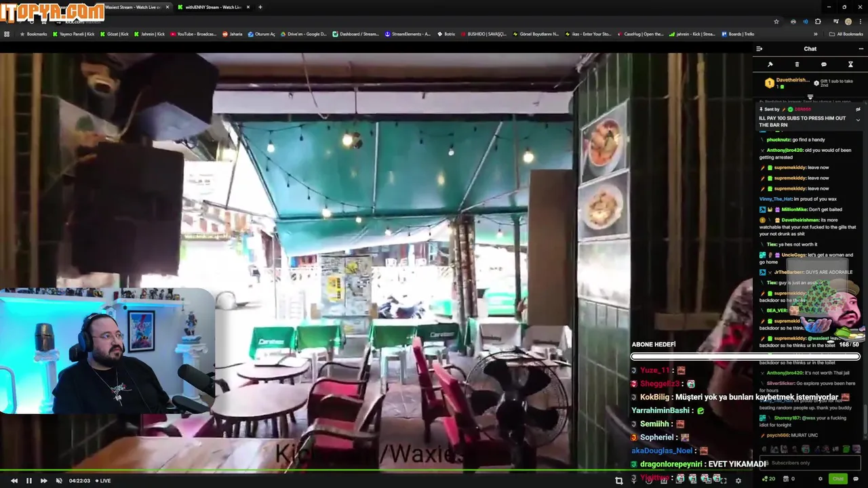Image resolution: width=868 pixels, height=488 pixels.
Task: Open the Görsel Boyutlarını N... bookmark
Action: coord(536,34)
